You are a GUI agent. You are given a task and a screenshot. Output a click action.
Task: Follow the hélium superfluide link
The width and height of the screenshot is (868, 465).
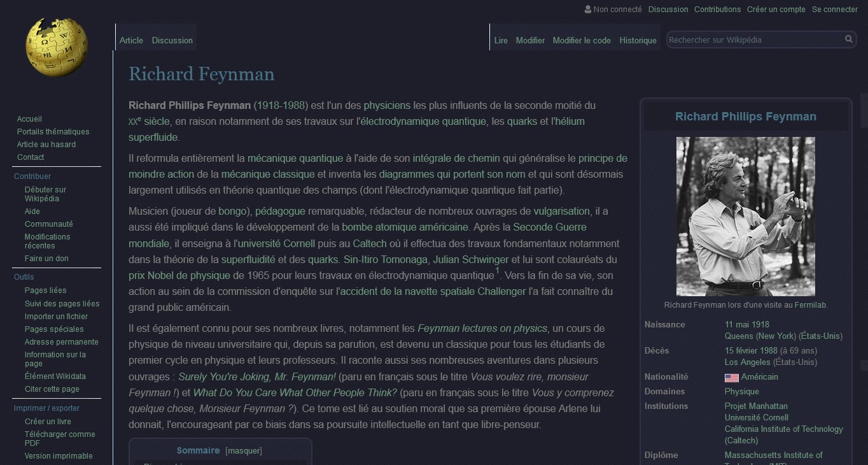pyautogui.click(x=356, y=129)
